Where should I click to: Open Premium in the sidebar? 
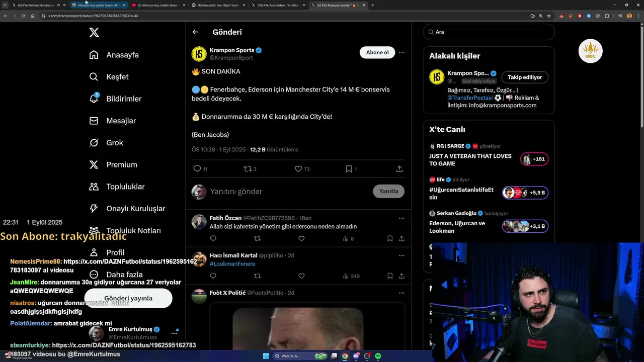pos(113,165)
